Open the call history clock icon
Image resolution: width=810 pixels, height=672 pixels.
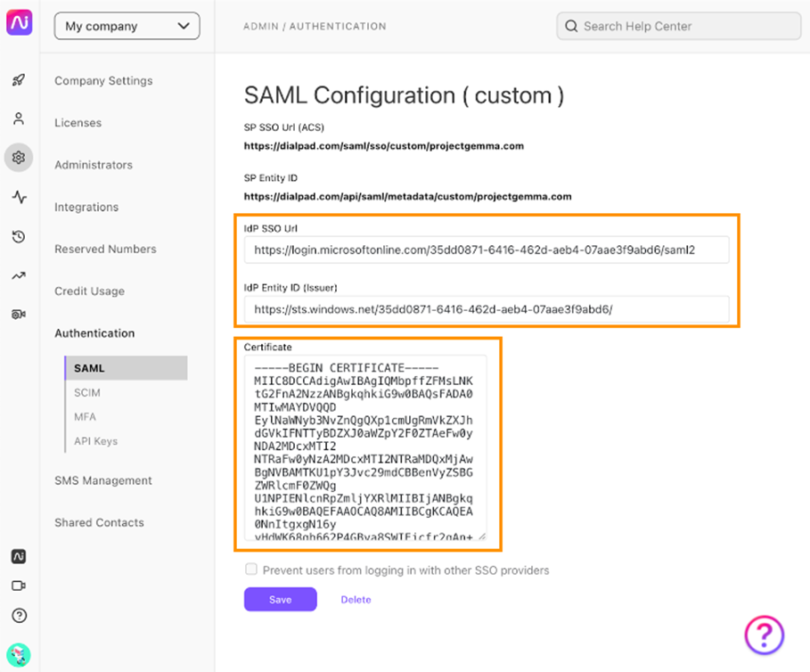point(19,236)
